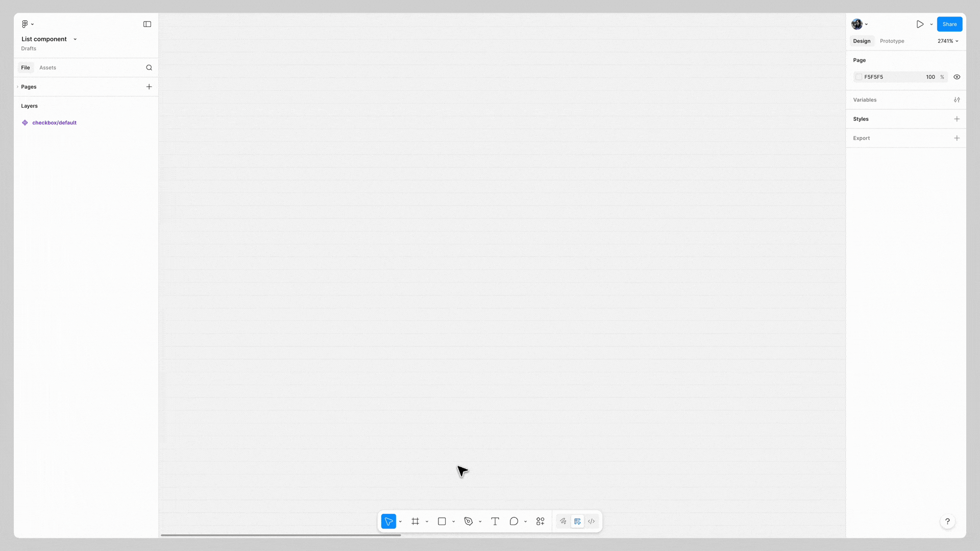Select the Rectangle shape tool
The width and height of the screenshot is (980, 551).
pos(442,521)
